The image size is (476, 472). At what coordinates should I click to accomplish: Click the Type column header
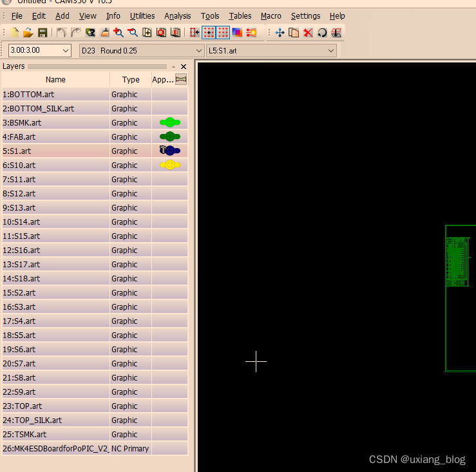pos(131,80)
